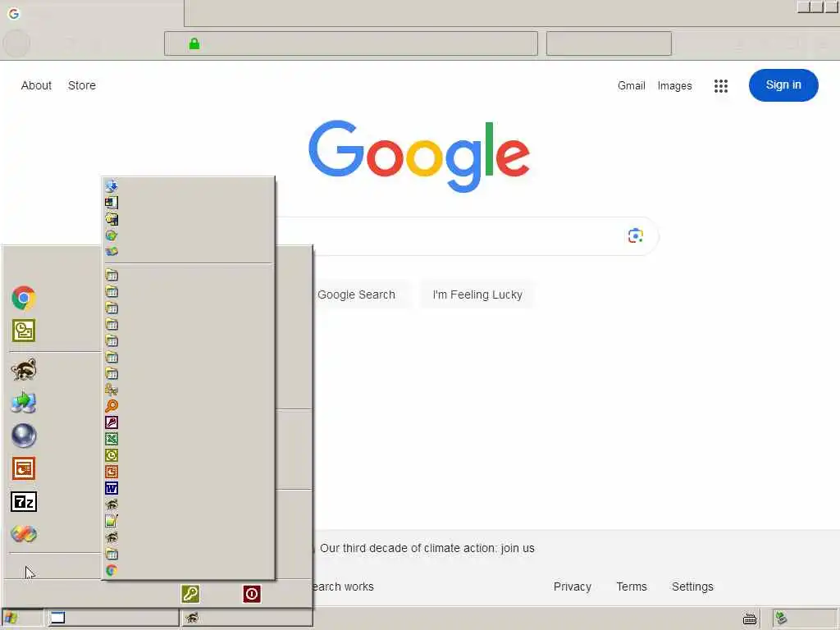
Task: Launch Microsoft Access from programs list
Action: [x=112, y=422]
